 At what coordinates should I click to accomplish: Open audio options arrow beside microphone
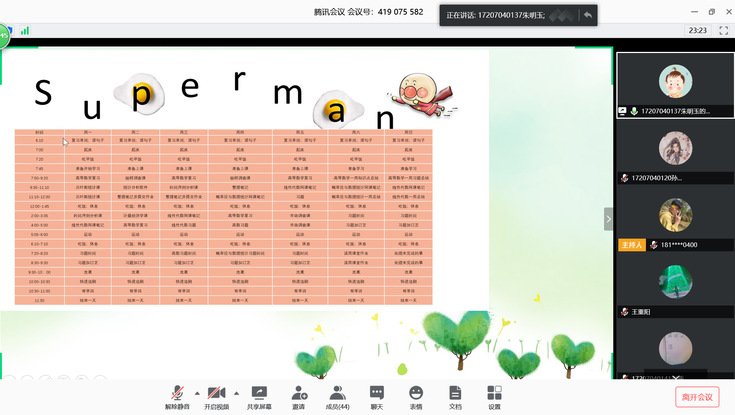pos(196,392)
